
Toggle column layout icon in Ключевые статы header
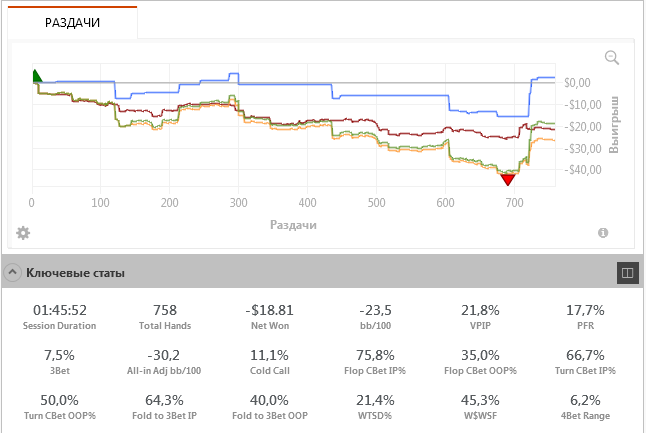(x=628, y=271)
